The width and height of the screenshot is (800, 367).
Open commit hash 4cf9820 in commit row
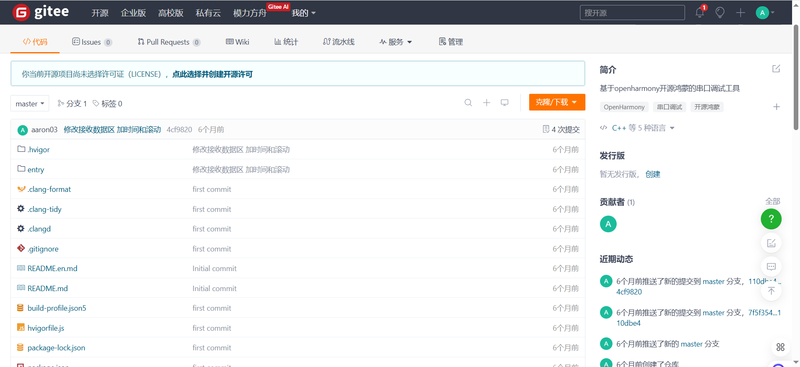pyautogui.click(x=179, y=130)
